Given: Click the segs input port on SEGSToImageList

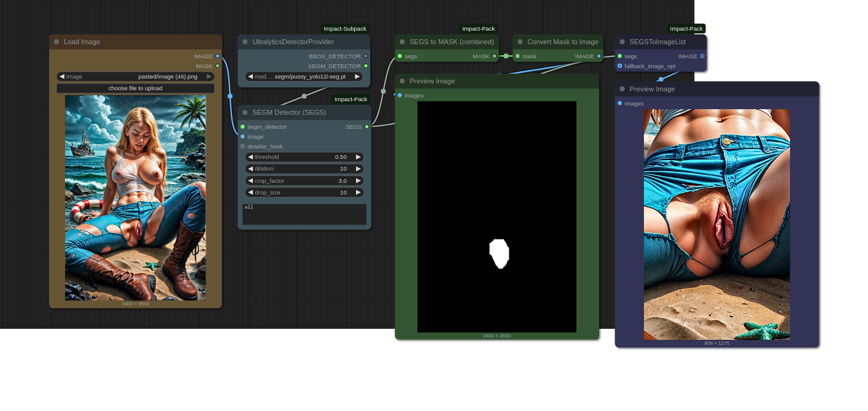Looking at the screenshot, I should 619,56.
